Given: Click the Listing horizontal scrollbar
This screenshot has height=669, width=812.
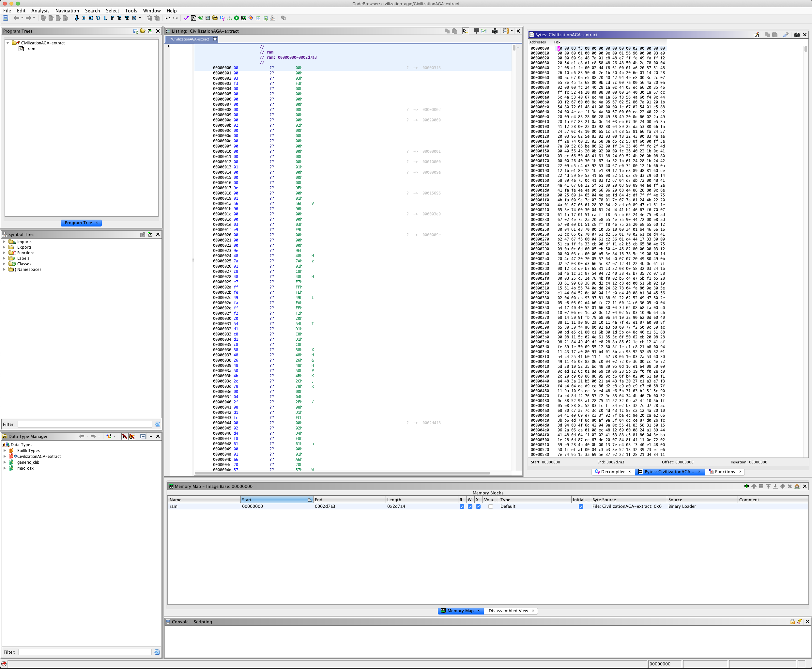Looking at the screenshot, I should [x=343, y=473].
